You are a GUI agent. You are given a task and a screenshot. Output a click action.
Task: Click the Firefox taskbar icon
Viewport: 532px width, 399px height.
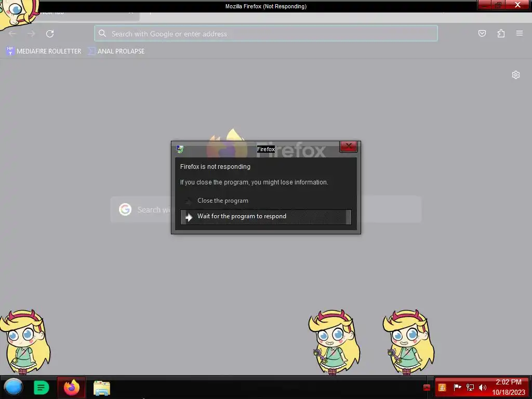tap(72, 387)
